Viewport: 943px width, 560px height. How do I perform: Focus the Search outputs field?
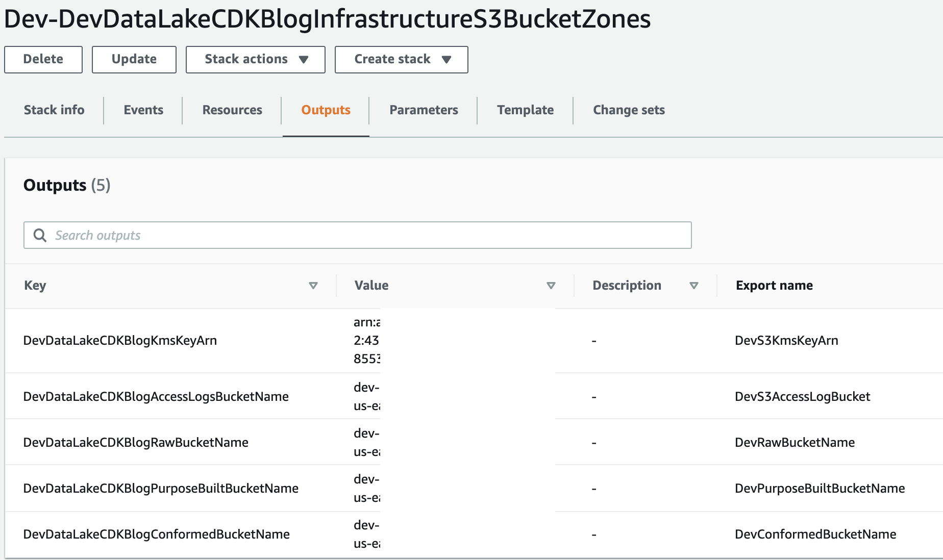click(x=358, y=235)
